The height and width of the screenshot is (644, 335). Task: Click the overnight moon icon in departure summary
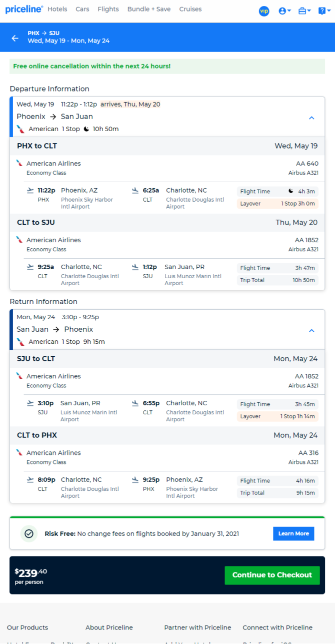pos(86,129)
